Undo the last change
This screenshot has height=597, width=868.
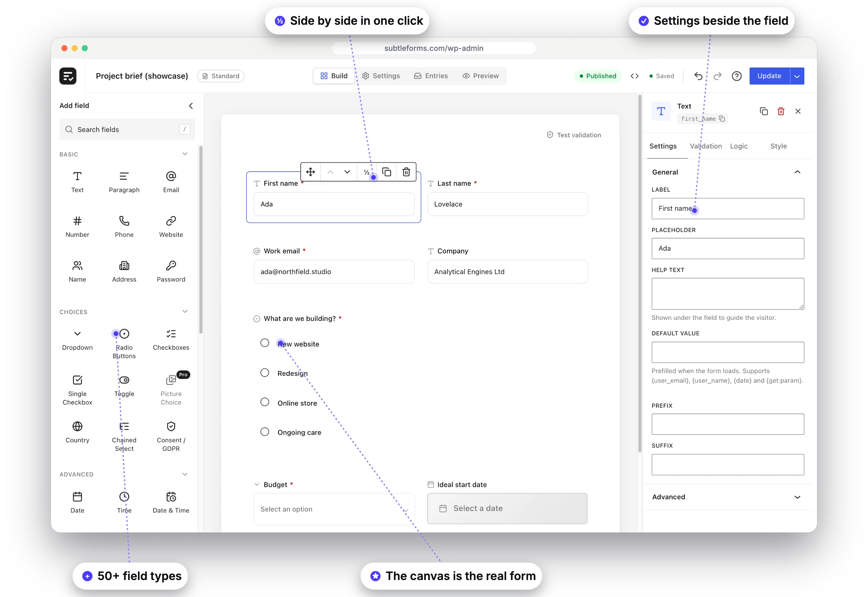tap(698, 76)
